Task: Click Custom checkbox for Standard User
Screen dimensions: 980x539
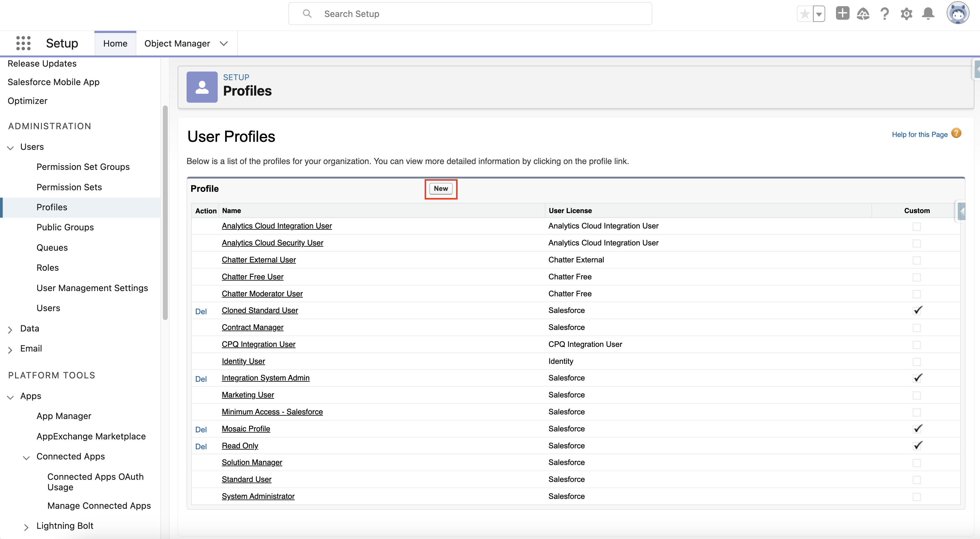Action: [916, 480]
